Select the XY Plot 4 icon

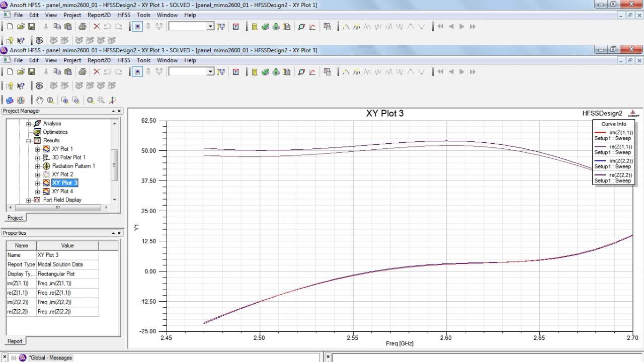point(46,192)
